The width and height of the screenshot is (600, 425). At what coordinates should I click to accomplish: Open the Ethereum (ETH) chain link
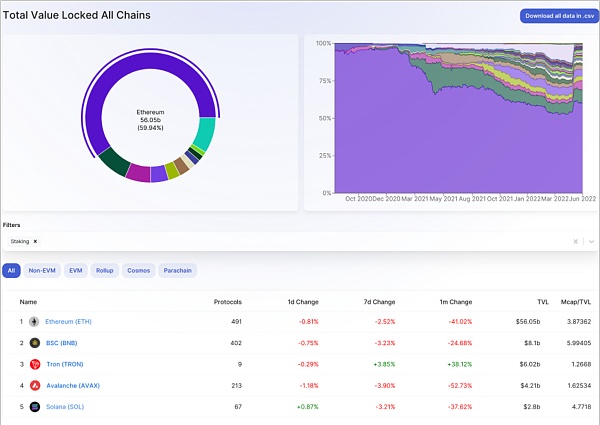[x=68, y=322]
